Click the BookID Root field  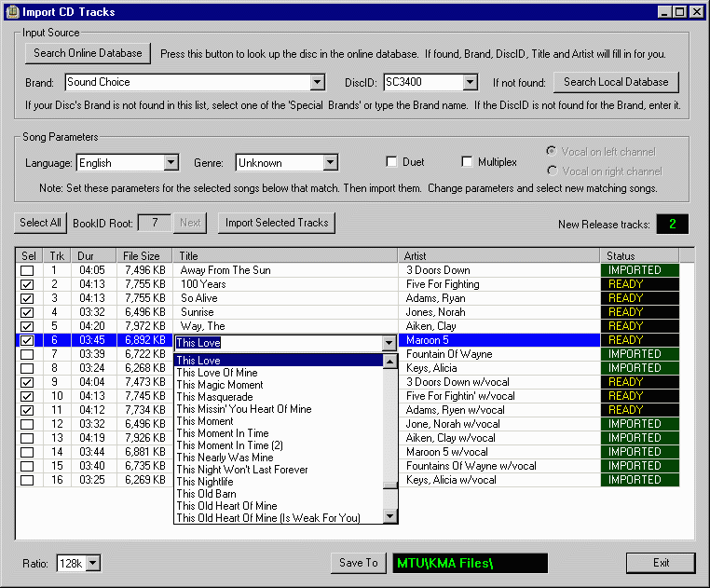pos(155,223)
